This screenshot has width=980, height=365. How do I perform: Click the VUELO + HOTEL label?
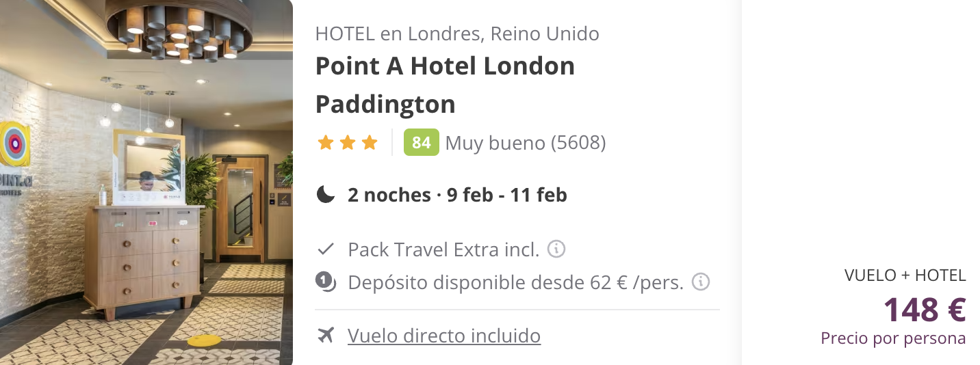(905, 275)
